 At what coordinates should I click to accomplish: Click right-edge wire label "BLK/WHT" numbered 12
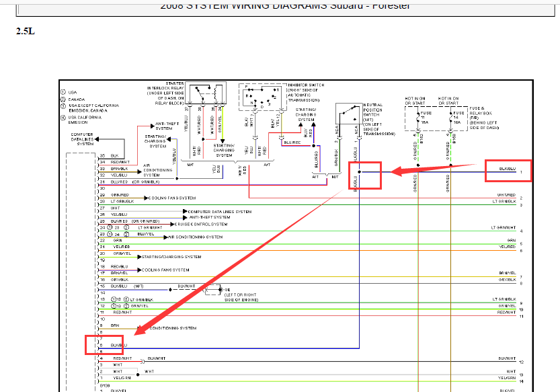[507, 358]
